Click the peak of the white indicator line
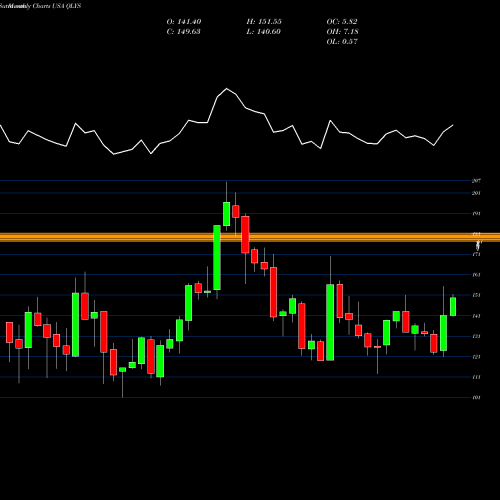Screen dimensions: 500x500 tap(227, 89)
